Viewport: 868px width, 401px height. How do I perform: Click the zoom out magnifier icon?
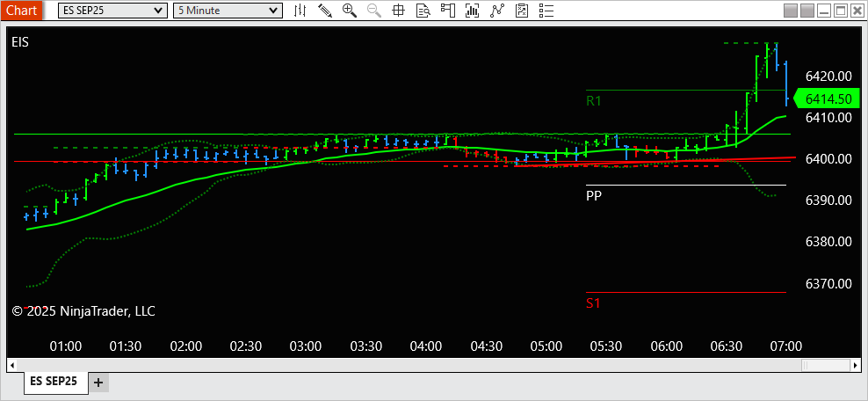pos(373,10)
